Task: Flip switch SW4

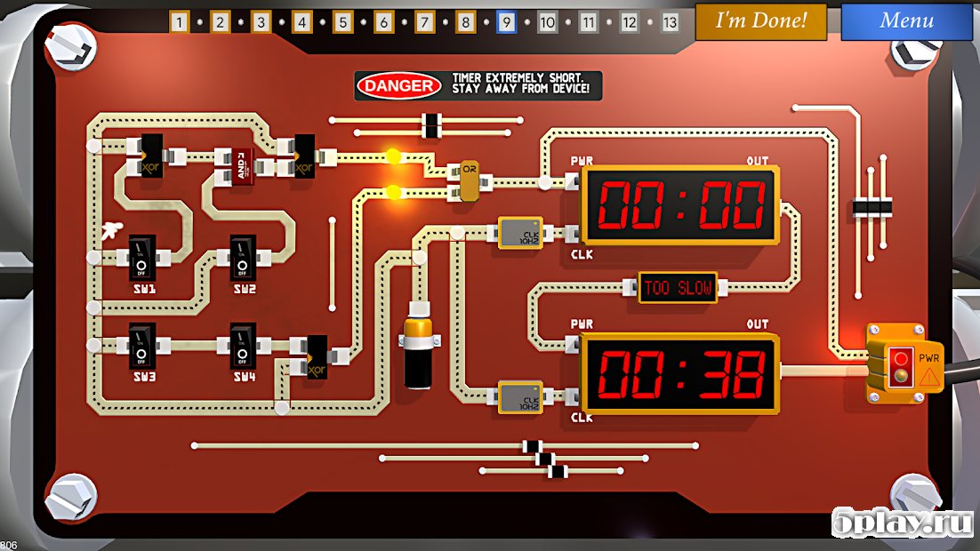Action: [x=243, y=346]
